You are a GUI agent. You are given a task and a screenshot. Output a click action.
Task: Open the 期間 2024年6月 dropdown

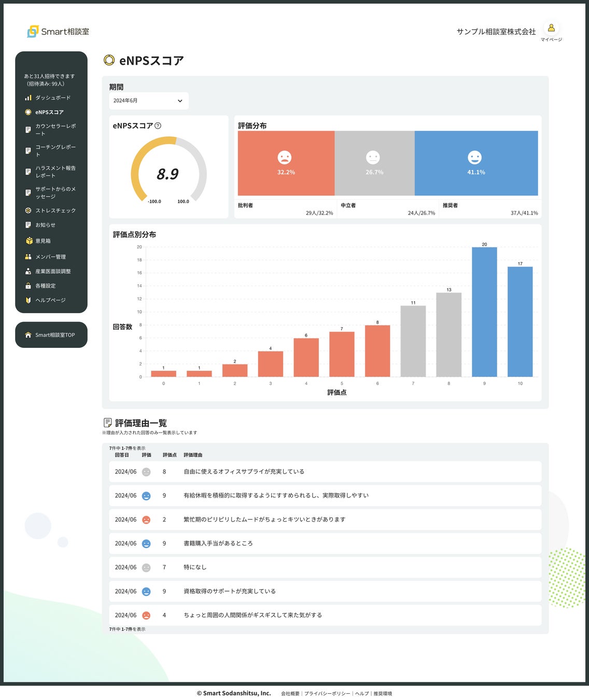[x=149, y=101]
